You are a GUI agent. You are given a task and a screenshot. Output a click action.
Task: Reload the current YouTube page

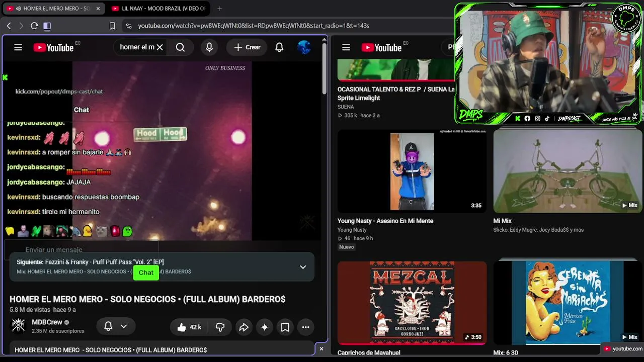(34, 26)
